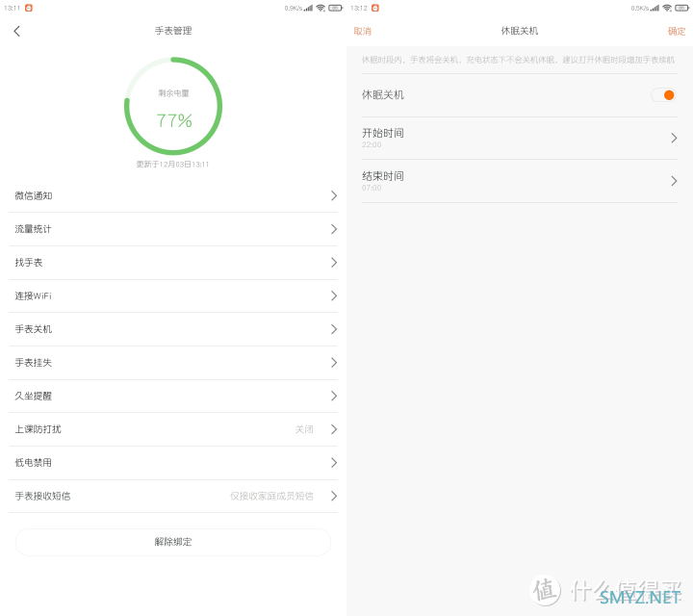693x616 pixels.
Task: Click chevron beside 久坐提醒
Action: click(x=334, y=396)
